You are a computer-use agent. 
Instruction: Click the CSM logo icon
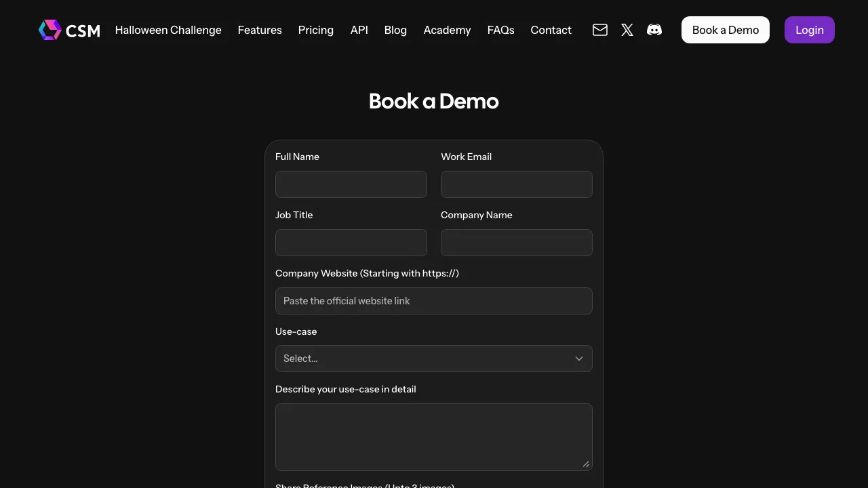(50, 30)
